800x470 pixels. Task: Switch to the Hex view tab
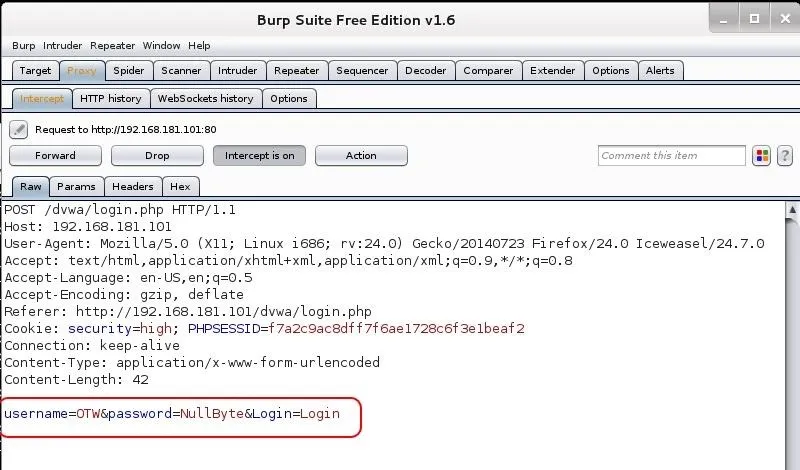tap(180, 187)
